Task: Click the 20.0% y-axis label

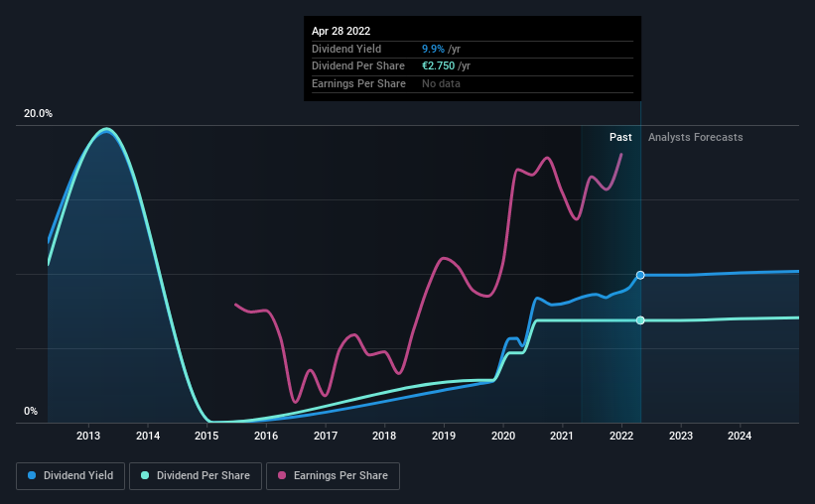Action: tap(38, 114)
